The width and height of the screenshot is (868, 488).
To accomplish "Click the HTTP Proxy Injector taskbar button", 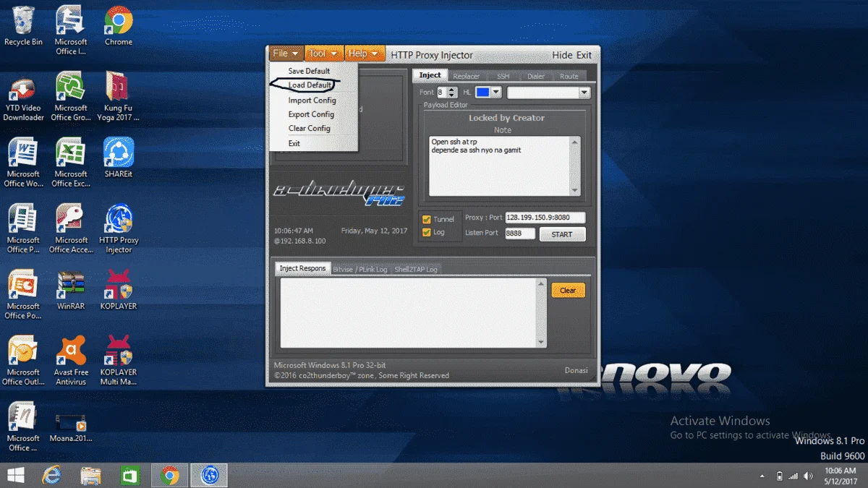I will (x=210, y=475).
